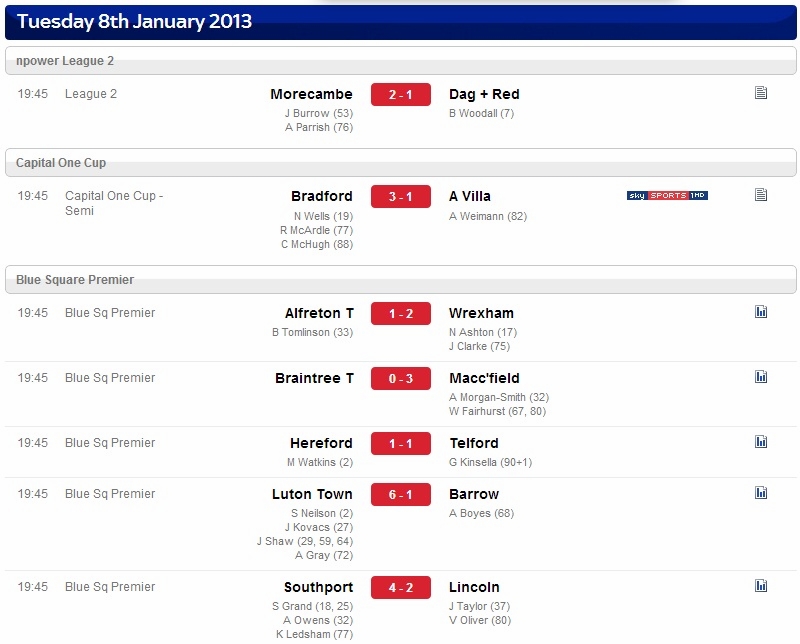This screenshot has width=800, height=644.
Task: Click the 6 - 1 Luton Town score button
Action: coord(401,494)
